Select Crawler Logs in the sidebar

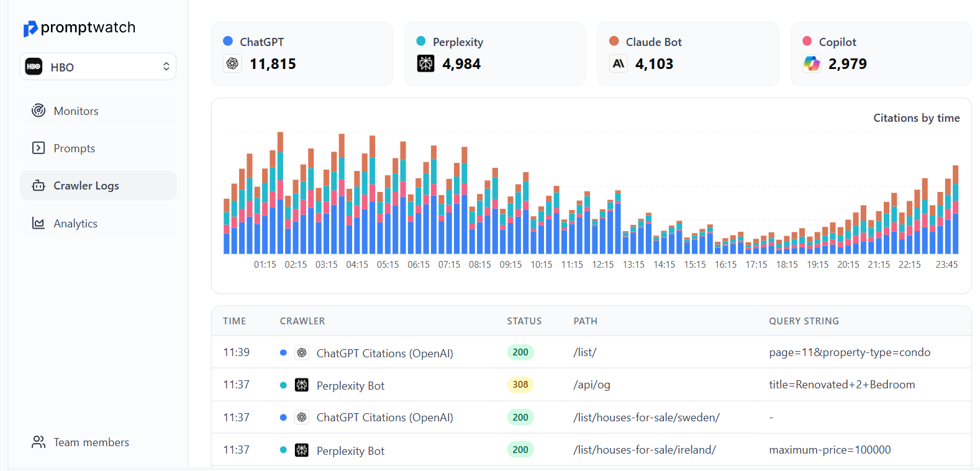click(x=98, y=185)
